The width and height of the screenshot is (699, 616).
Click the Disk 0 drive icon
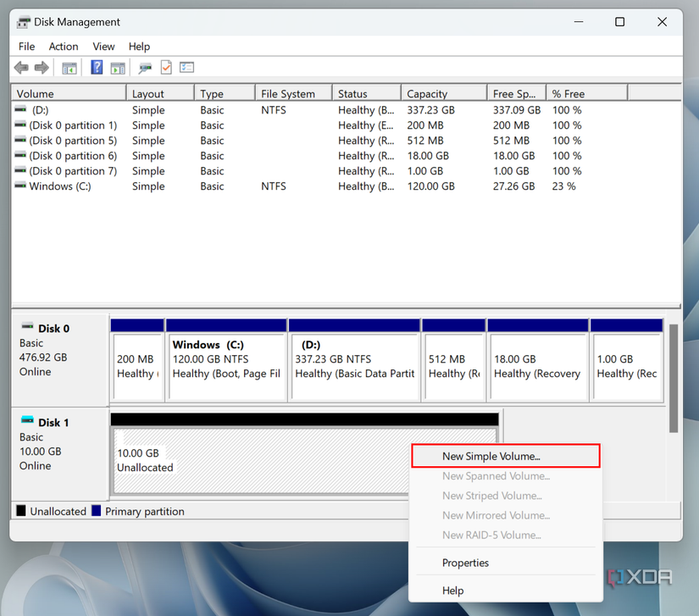point(28,326)
